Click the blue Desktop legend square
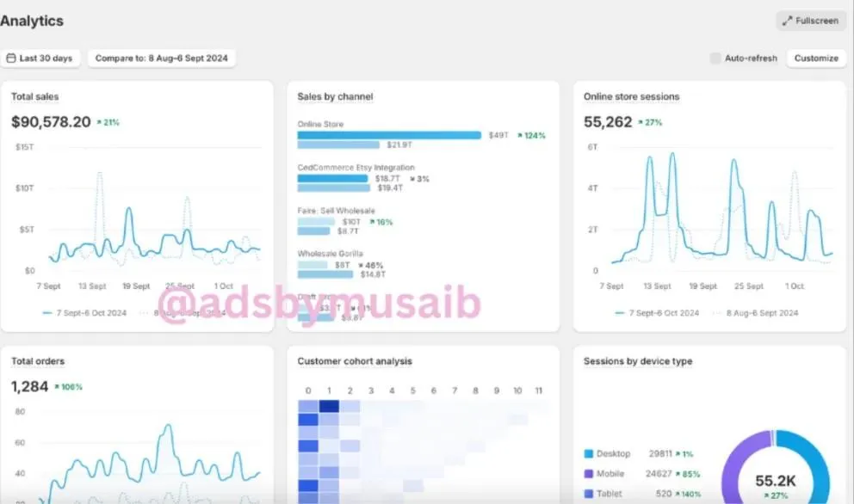Screen dimensions: 854x504 tap(588, 453)
